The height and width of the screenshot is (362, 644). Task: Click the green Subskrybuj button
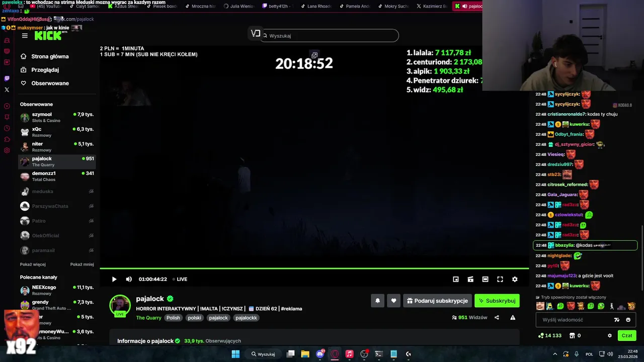coord(497,301)
